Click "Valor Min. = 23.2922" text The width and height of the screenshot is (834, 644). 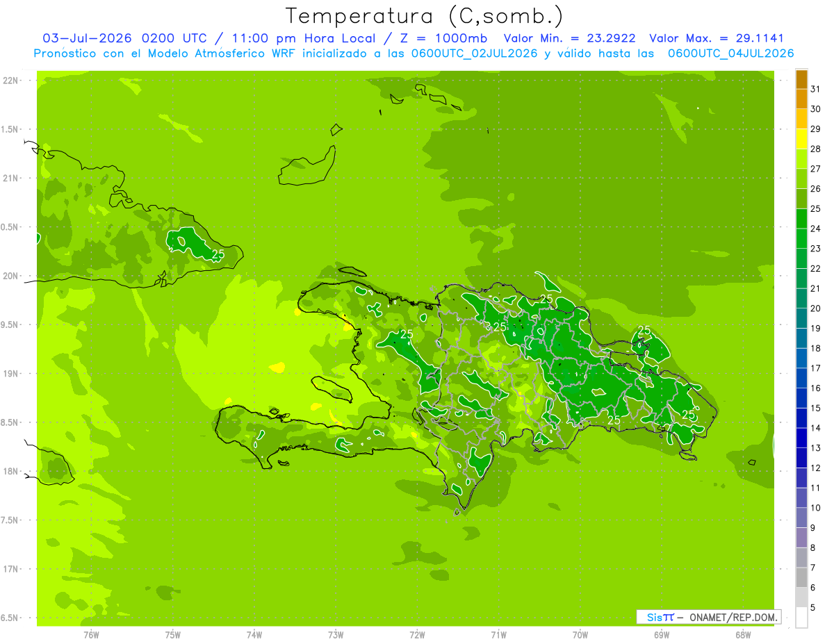click(x=569, y=38)
